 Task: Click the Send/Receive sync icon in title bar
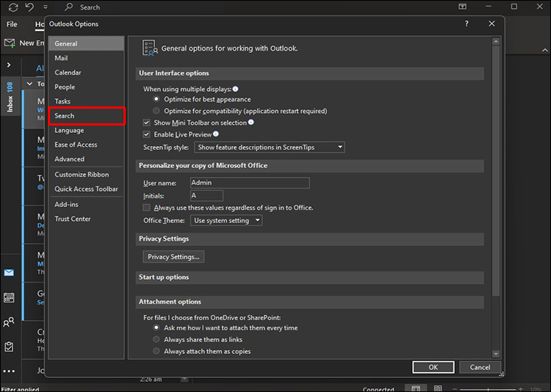[x=14, y=7]
